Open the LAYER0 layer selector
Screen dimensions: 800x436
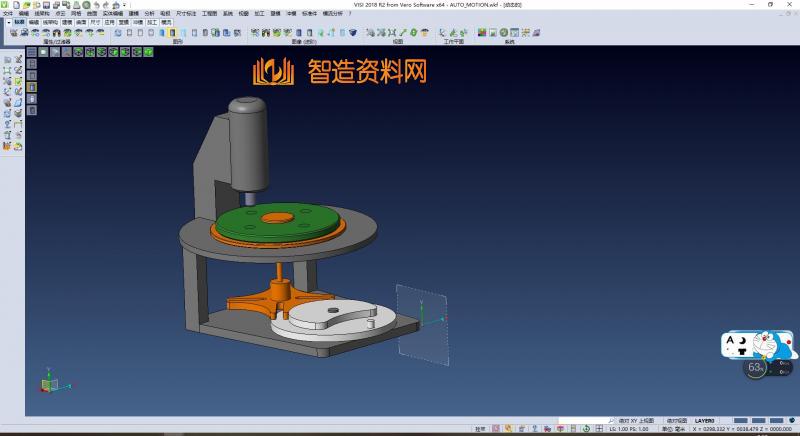click(x=705, y=421)
